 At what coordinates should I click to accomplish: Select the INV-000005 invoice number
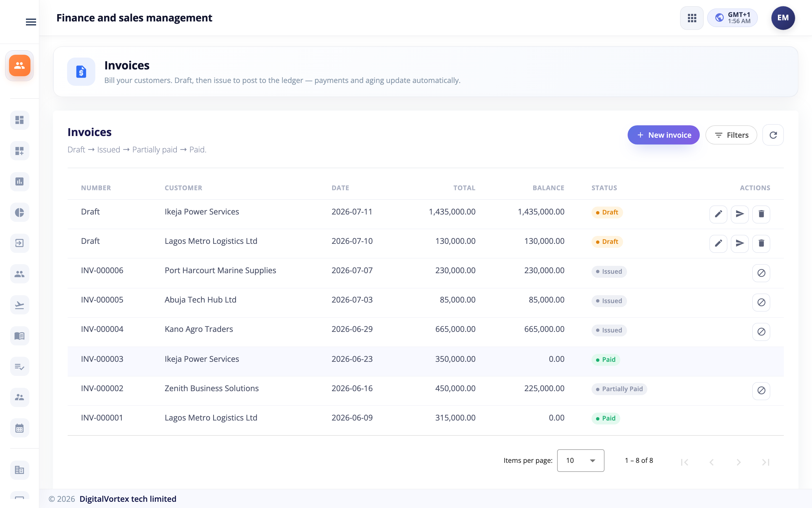(102, 300)
